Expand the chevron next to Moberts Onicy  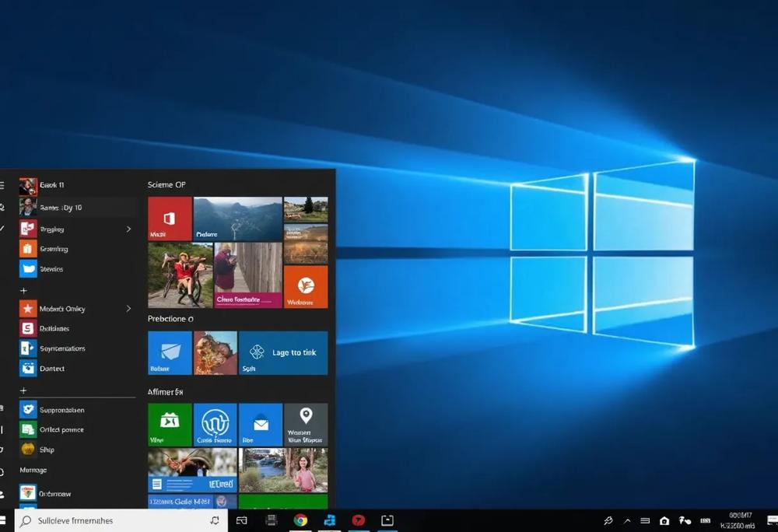[x=128, y=309]
